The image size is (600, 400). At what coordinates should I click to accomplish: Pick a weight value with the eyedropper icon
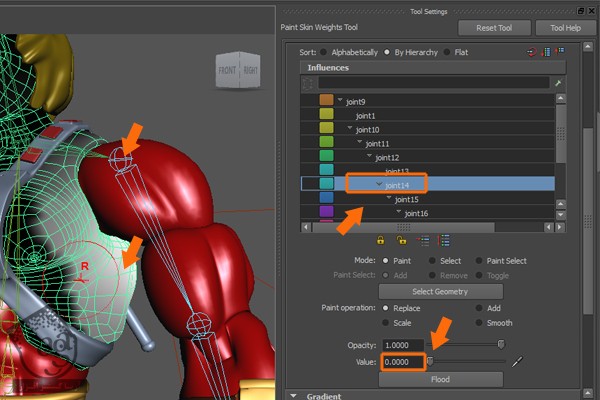517,361
